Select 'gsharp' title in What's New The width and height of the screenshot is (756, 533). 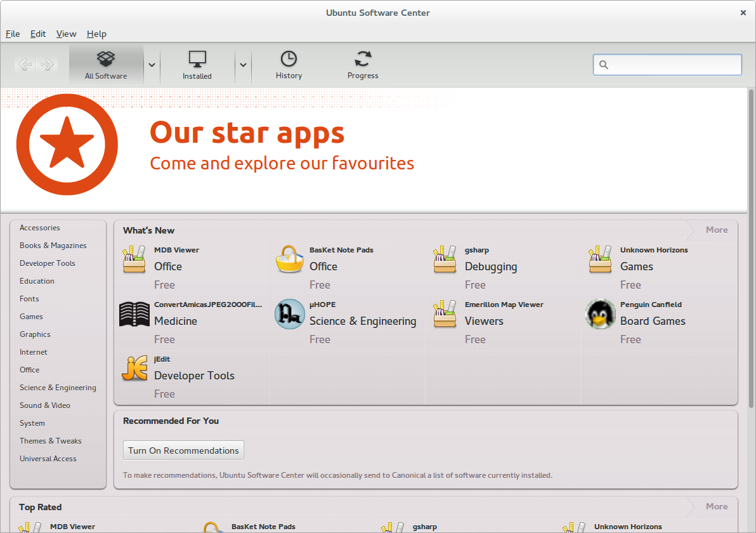pyautogui.click(x=477, y=251)
